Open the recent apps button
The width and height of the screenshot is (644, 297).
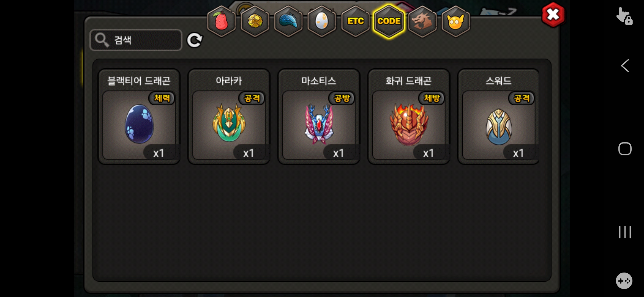625,232
